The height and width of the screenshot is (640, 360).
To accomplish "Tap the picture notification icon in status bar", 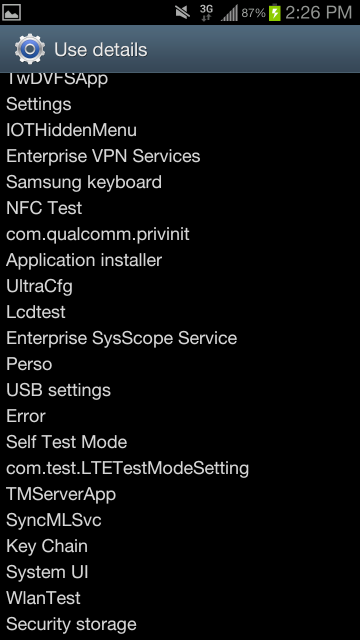I will [11, 13].
